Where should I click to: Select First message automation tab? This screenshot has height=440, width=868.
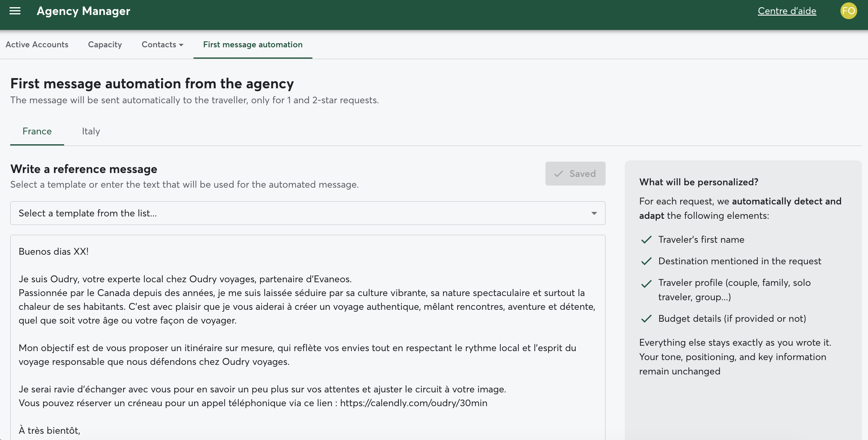click(x=252, y=44)
